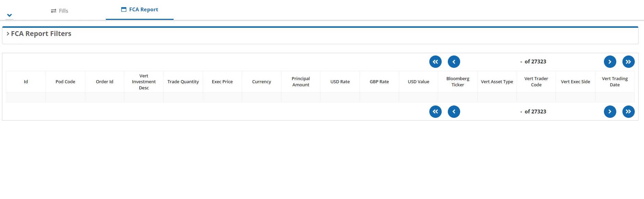Go to first page in bottom pagination
This screenshot has width=644, height=199.
[435, 112]
